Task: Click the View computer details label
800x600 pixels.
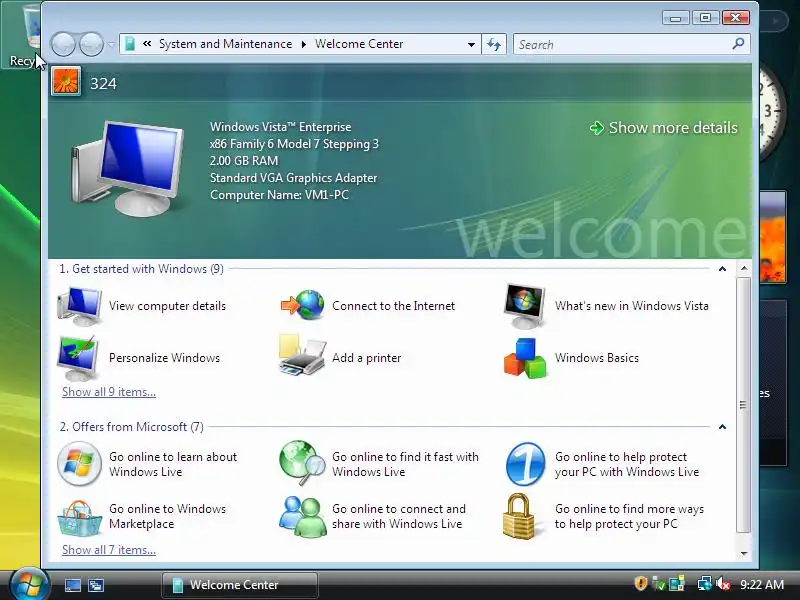Action: [167, 306]
